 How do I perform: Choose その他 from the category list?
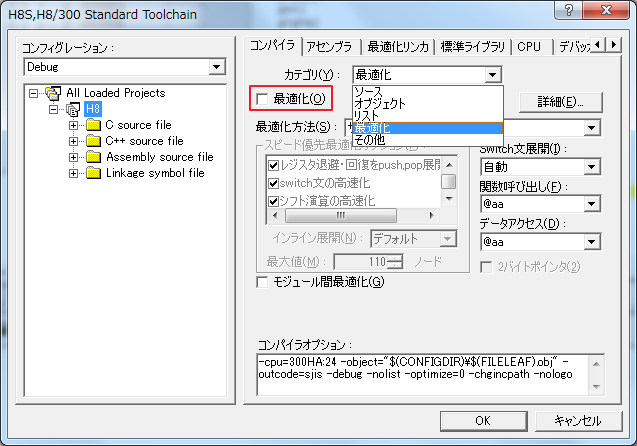[370, 140]
